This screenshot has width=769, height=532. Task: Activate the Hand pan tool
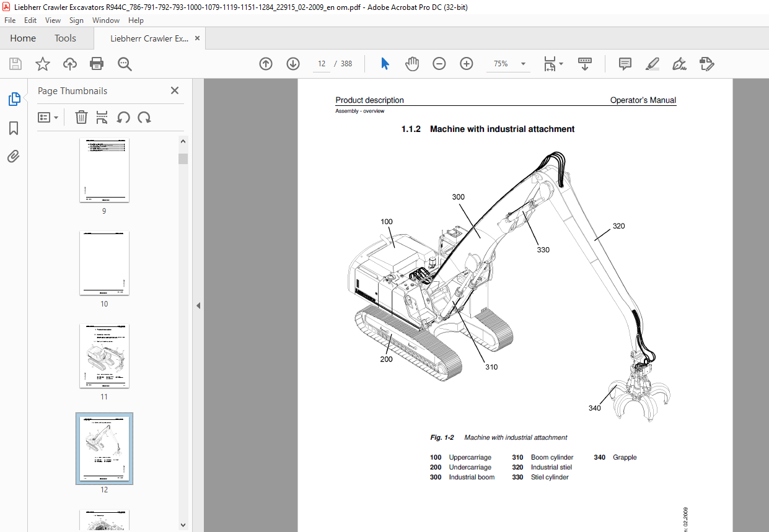412,64
